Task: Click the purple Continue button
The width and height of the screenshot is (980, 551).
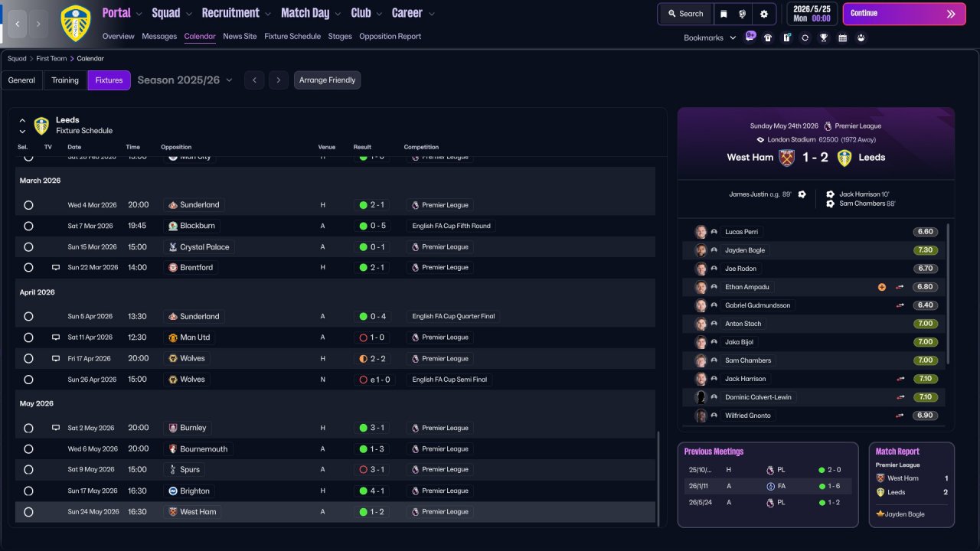Action: coord(905,14)
